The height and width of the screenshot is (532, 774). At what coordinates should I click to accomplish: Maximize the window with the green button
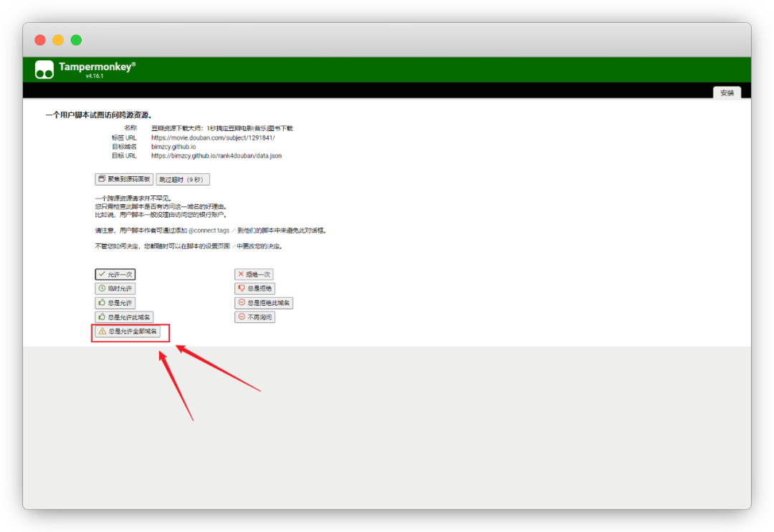point(76,40)
